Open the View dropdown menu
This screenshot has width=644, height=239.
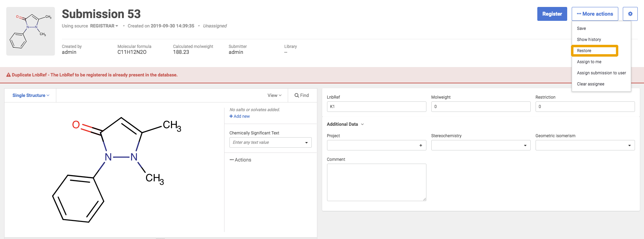tap(274, 96)
